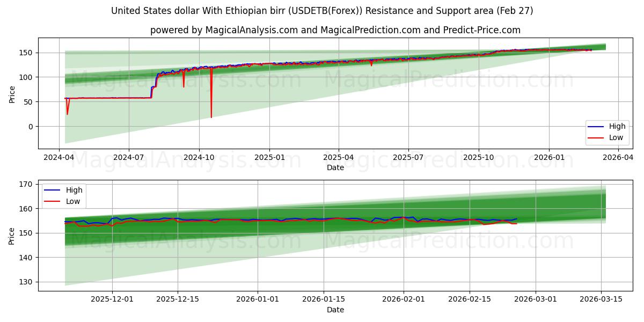This screenshot has height=322, width=644.
Task: Click the 'Date' label under the bottom chart
Action: click(335, 310)
